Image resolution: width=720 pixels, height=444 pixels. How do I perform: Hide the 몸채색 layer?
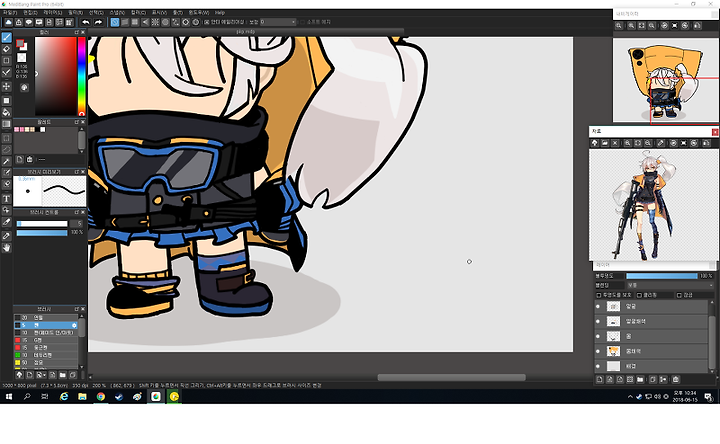coord(598,351)
